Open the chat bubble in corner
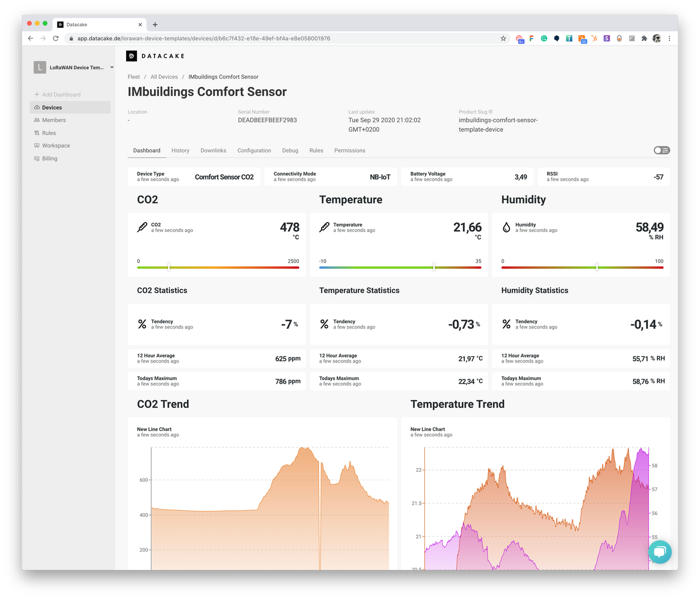Viewport: 700px width, 599px height. pyautogui.click(x=660, y=551)
